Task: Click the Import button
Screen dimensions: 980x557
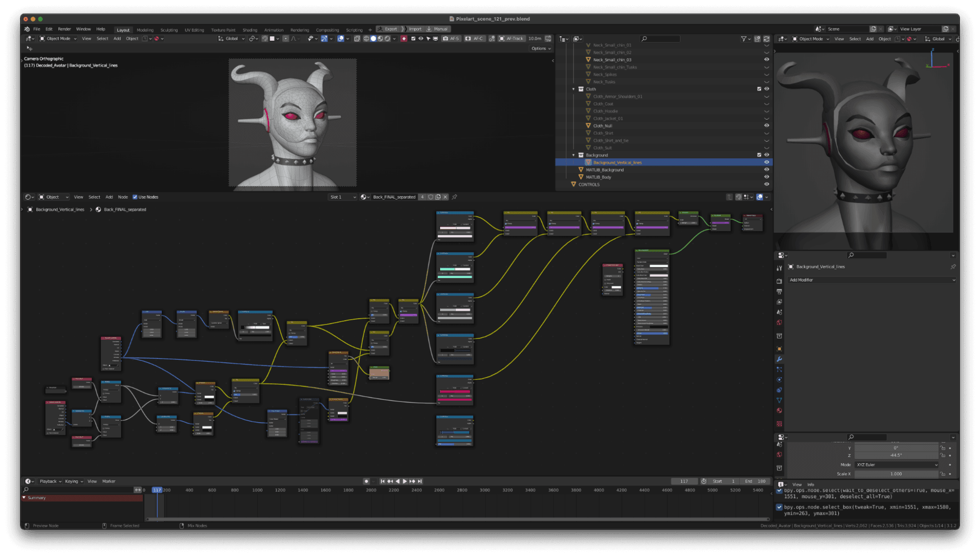Action: (x=413, y=29)
